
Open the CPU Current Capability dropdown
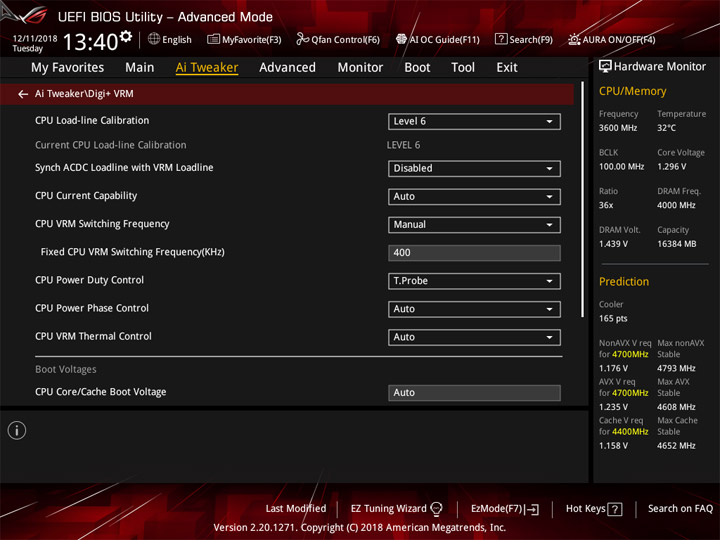tap(474, 197)
